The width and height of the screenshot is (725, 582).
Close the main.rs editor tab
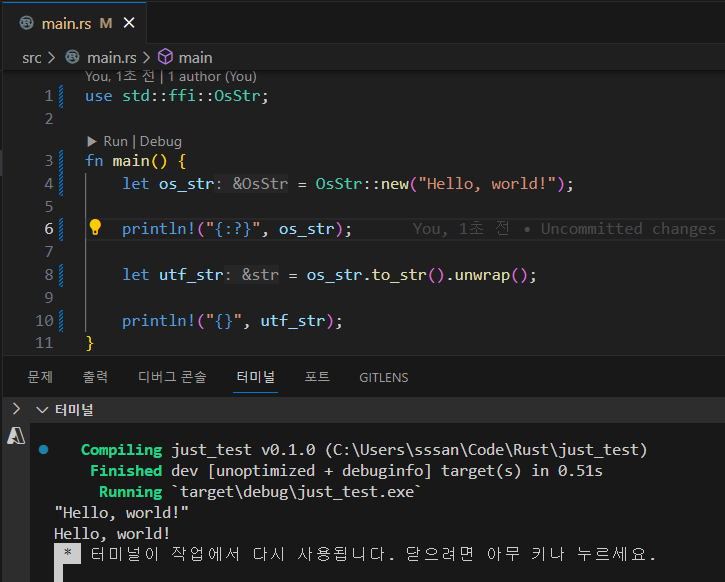click(x=131, y=23)
